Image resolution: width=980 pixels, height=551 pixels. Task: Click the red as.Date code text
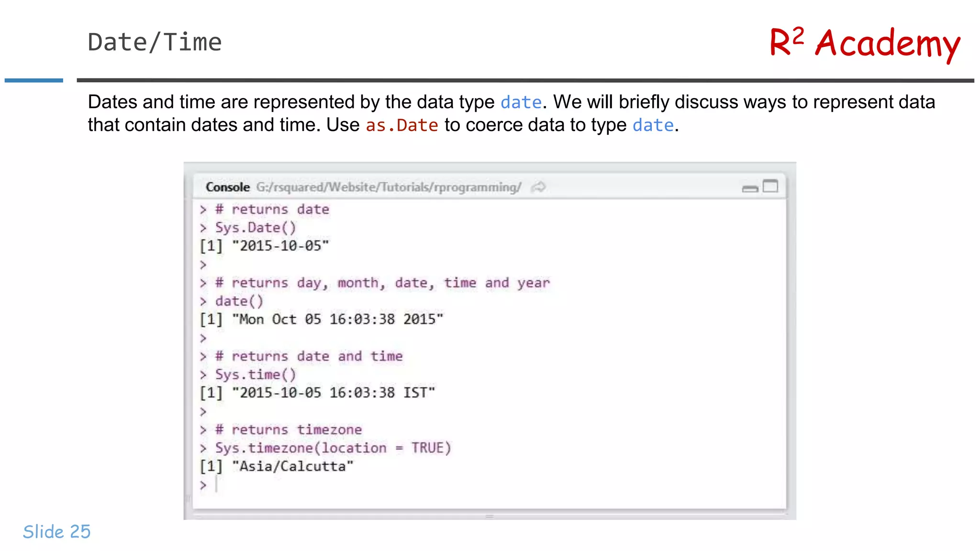click(401, 125)
